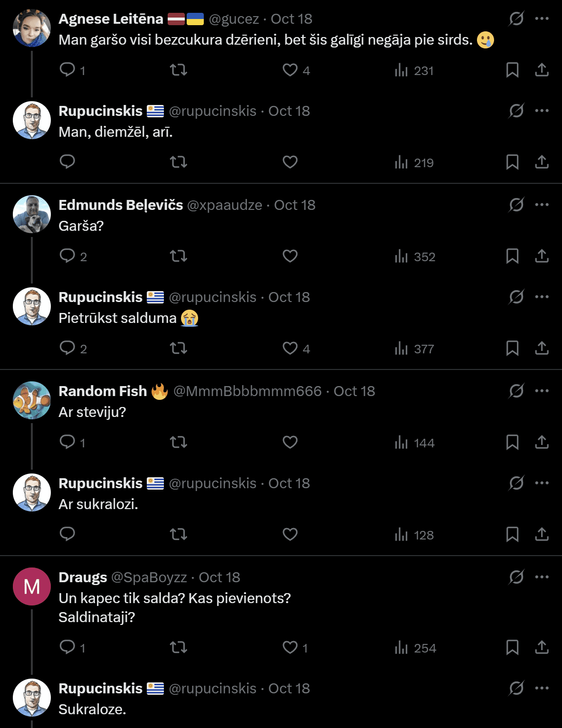This screenshot has width=562, height=728.
Task: Bookmark the "Man, diemžēl, arī." tweet
Action: [x=512, y=162]
